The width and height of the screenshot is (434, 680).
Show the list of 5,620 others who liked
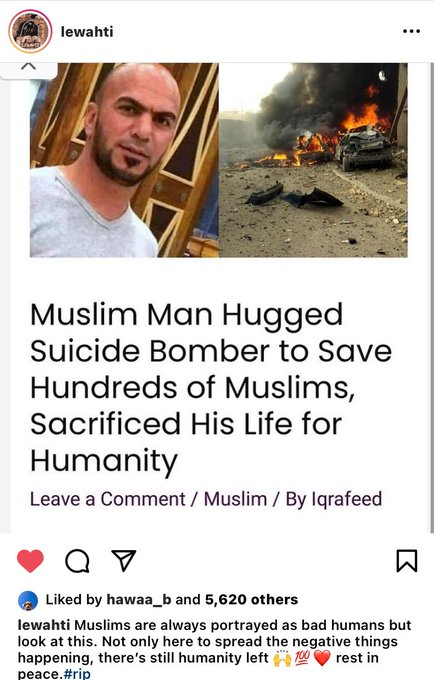(251, 599)
